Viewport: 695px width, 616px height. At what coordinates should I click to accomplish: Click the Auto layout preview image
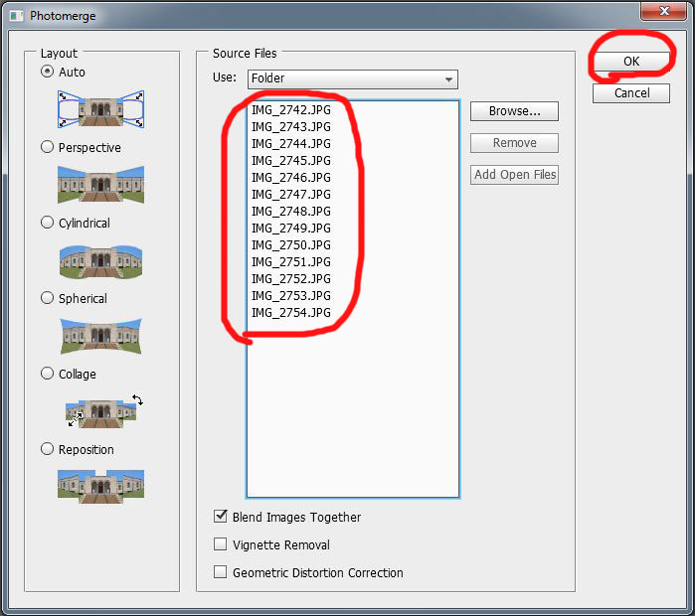pyautogui.click(x=100, y=109)
